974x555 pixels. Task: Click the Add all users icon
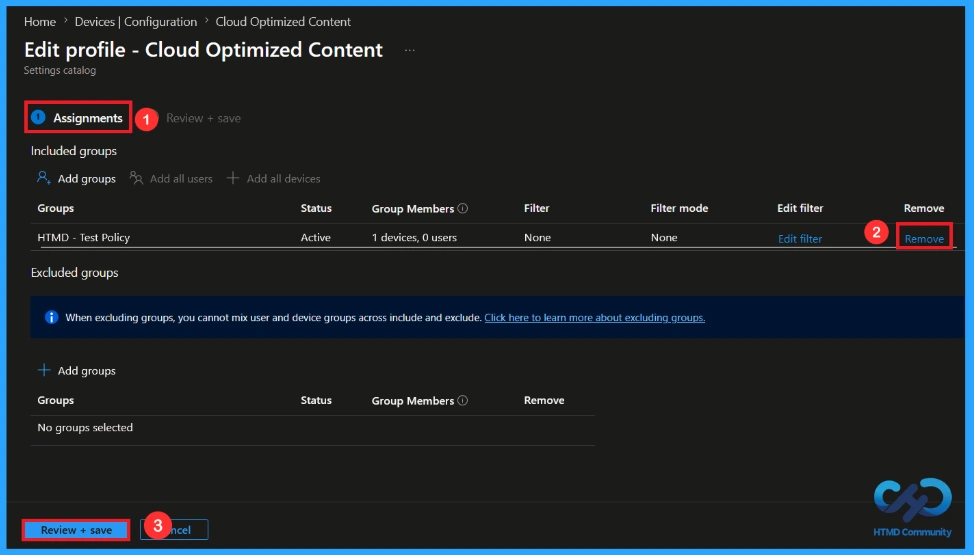point(136,178)
